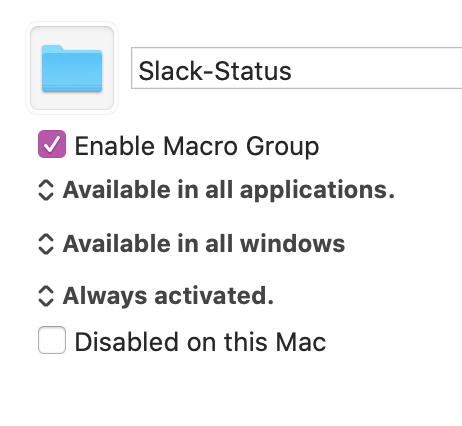Click the Available in all applications text

click(229, 190)
